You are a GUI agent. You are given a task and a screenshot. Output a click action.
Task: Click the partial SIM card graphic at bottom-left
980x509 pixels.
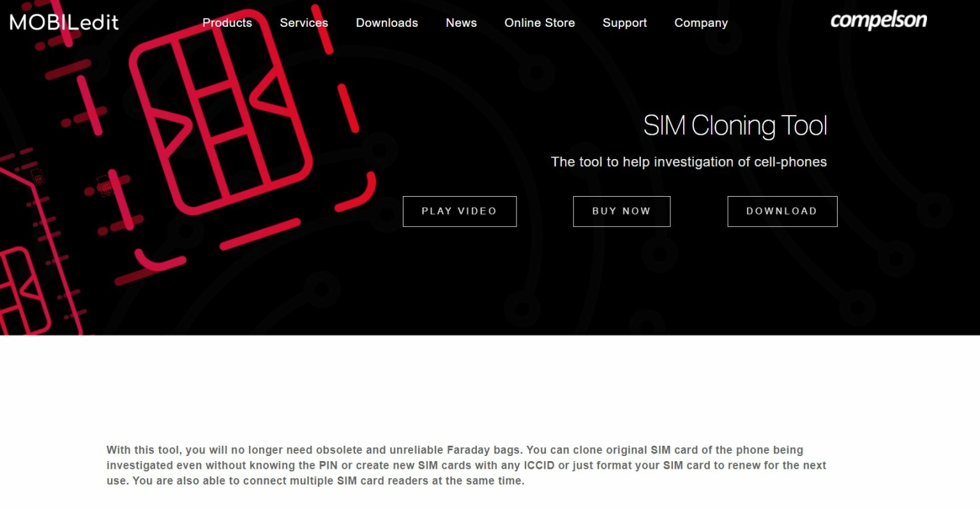(x=26, y=291)
